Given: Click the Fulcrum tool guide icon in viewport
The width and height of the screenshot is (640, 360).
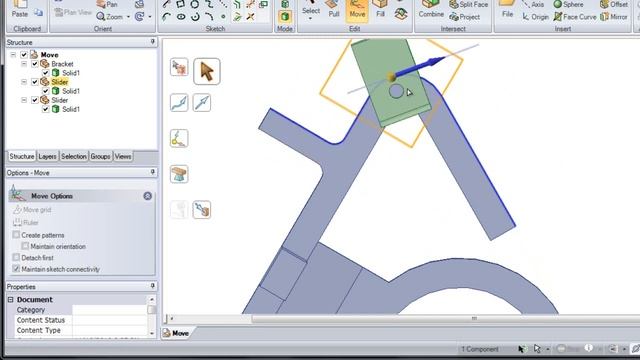Looking at the screenshot, I should [x=179, y=174].
